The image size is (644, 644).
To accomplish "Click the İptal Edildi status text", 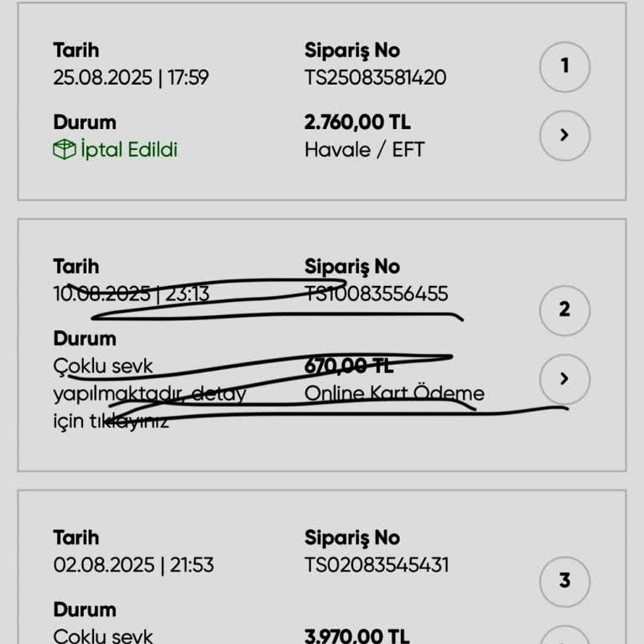I will point(129,150).
